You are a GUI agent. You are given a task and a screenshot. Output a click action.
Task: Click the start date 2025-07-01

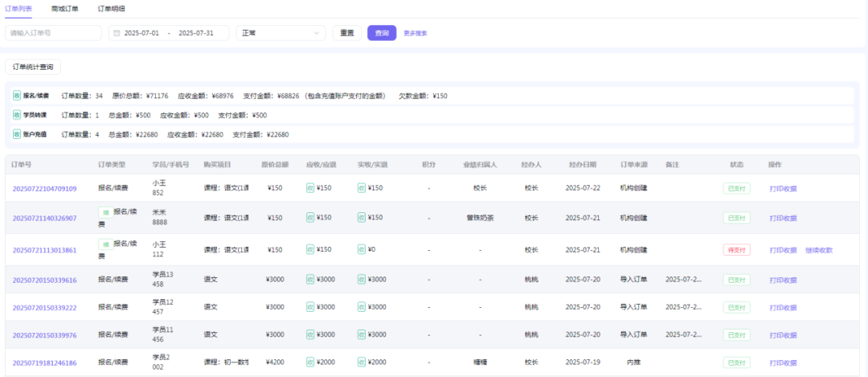(x=141, y=33)
